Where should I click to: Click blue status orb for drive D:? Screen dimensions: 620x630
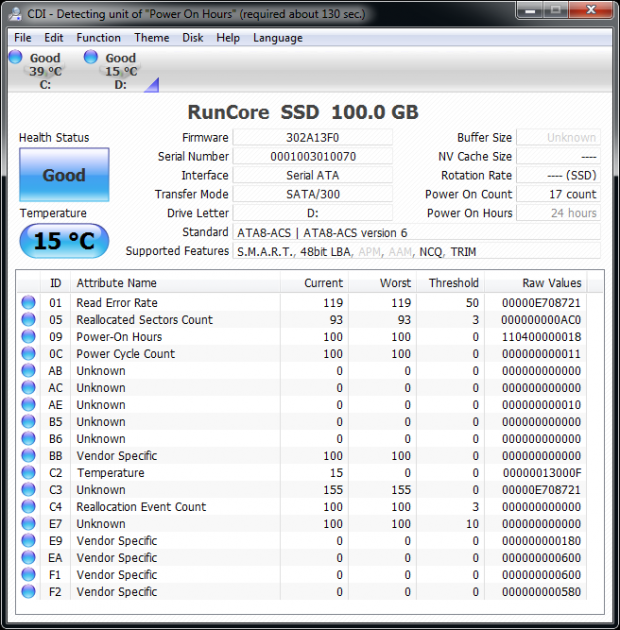[x=91, y=57]
